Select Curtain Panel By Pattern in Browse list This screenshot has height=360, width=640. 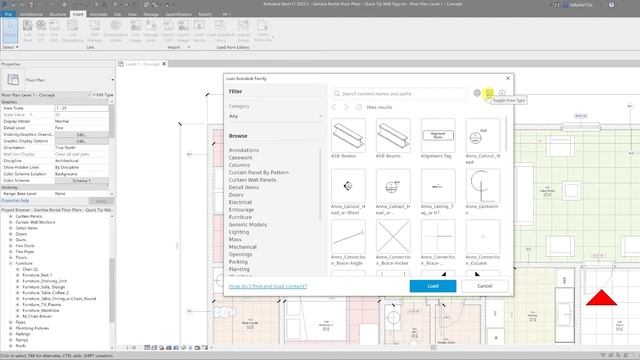259,173
